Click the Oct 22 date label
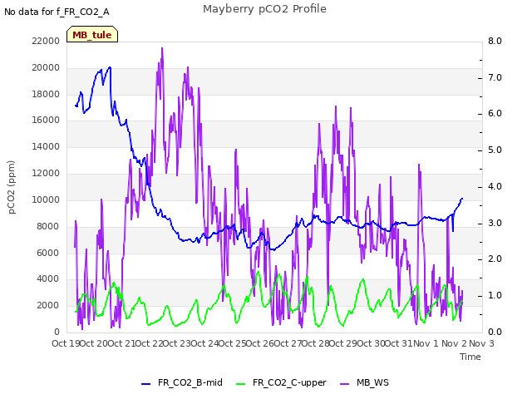532x399 pixels. click(150, 343)
